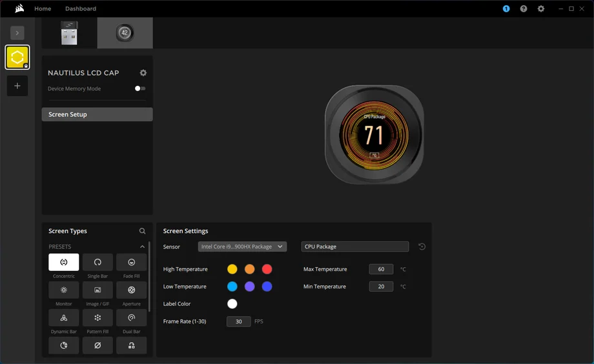Viewport: 594px width, 364px height.
Task: Search screen types with magnifier icon
Action: tap(143, 231)
